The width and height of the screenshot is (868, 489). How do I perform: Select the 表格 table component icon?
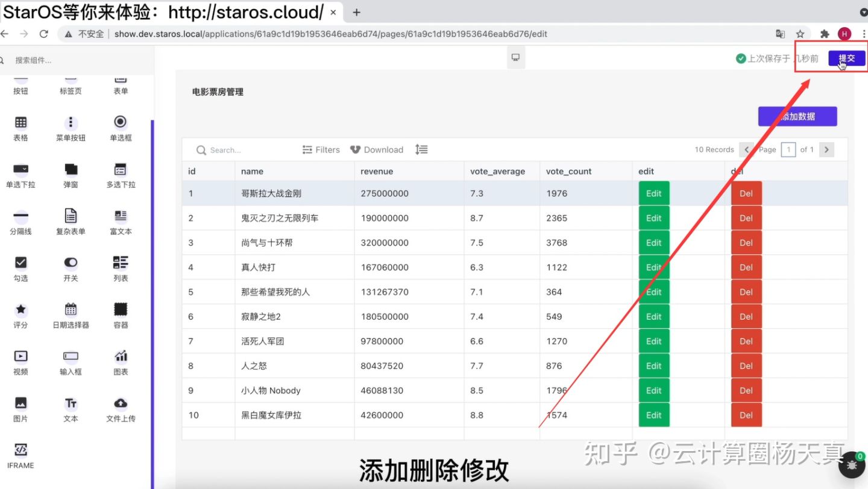click(x=20, y=122)
